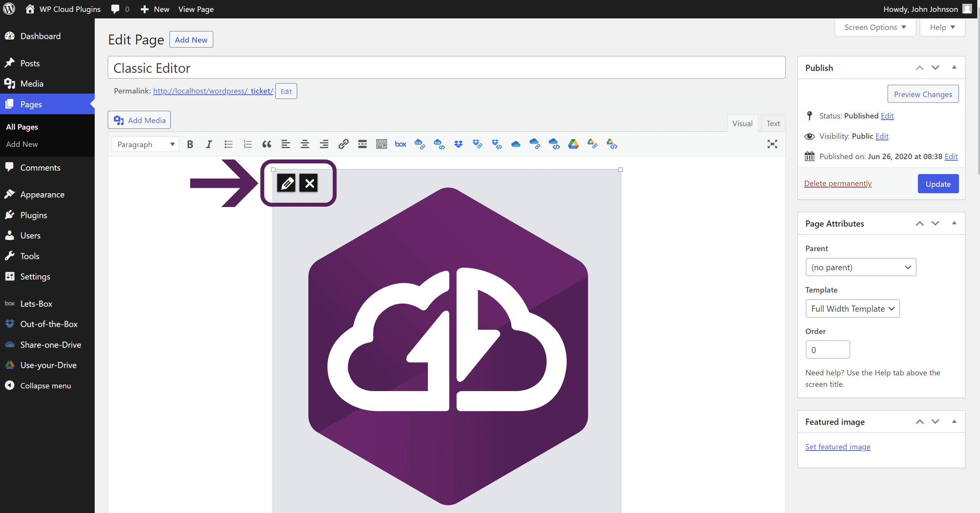Click the Set featured image link
980x513 pixels.
point(838,447)
